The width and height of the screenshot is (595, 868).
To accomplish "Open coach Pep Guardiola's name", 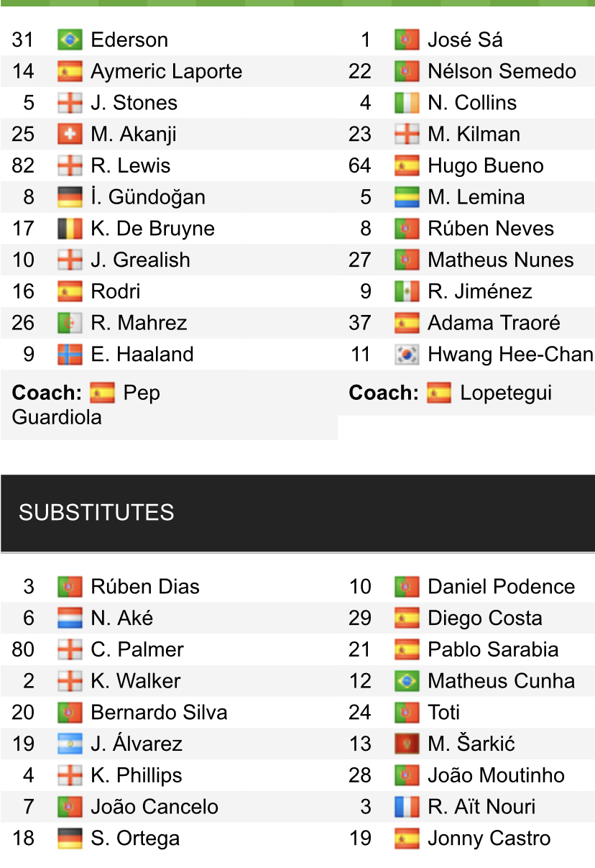I will click(86, 405).
